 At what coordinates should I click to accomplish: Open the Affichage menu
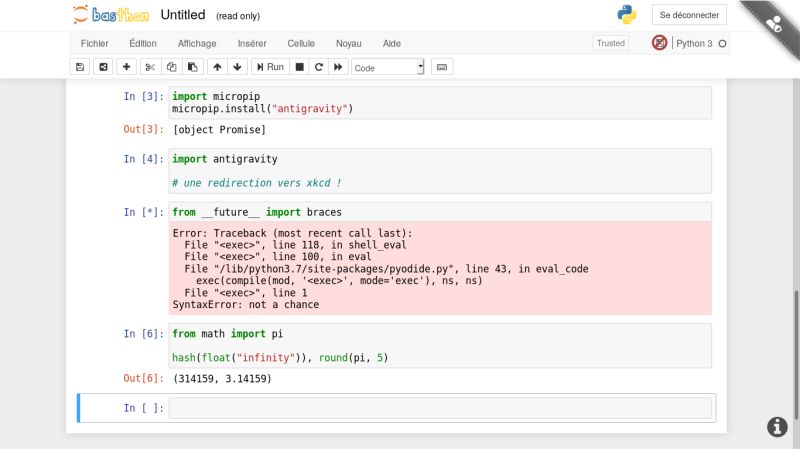197,43
